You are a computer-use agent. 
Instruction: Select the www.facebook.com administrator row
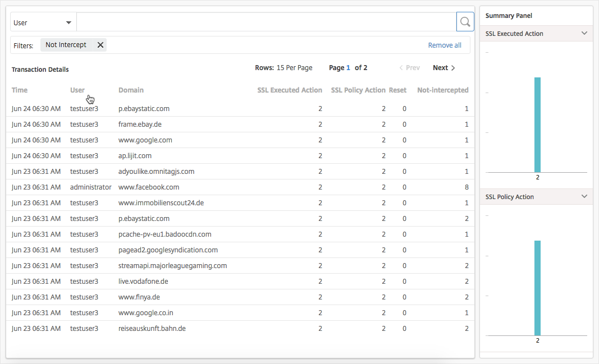click(149, 187)
